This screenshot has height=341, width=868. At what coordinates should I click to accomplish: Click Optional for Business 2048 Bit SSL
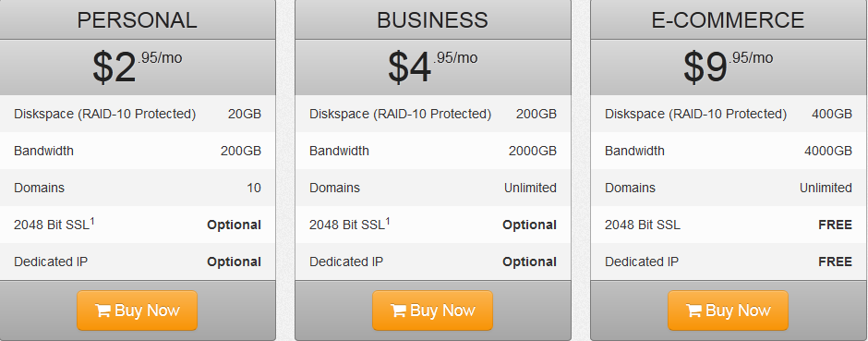(x=529, y=225)
